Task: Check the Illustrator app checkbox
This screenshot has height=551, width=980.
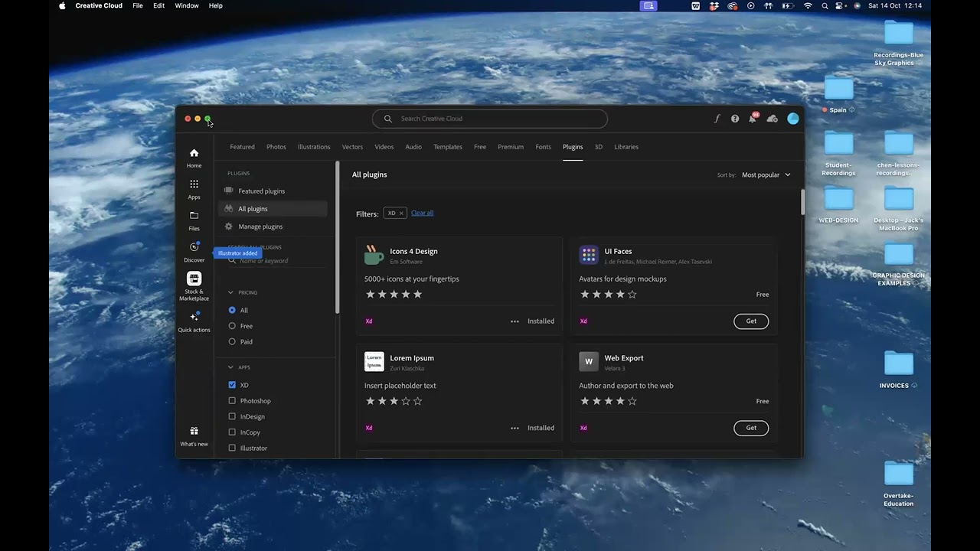Action: pos(232,448)
